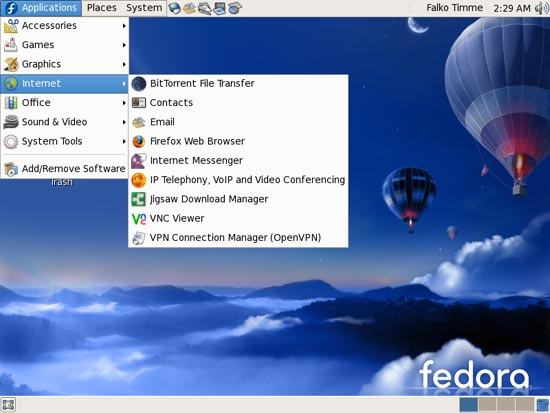Click the volume speaker icon
The width and height of the screenshot is (550, 413).
[541, 8]
